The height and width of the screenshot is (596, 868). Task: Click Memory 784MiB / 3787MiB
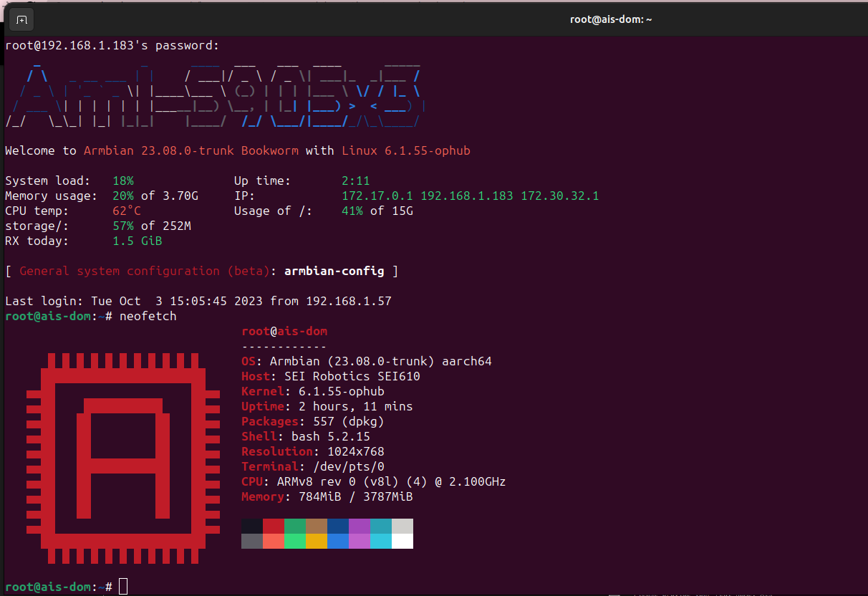click(327, 496)
